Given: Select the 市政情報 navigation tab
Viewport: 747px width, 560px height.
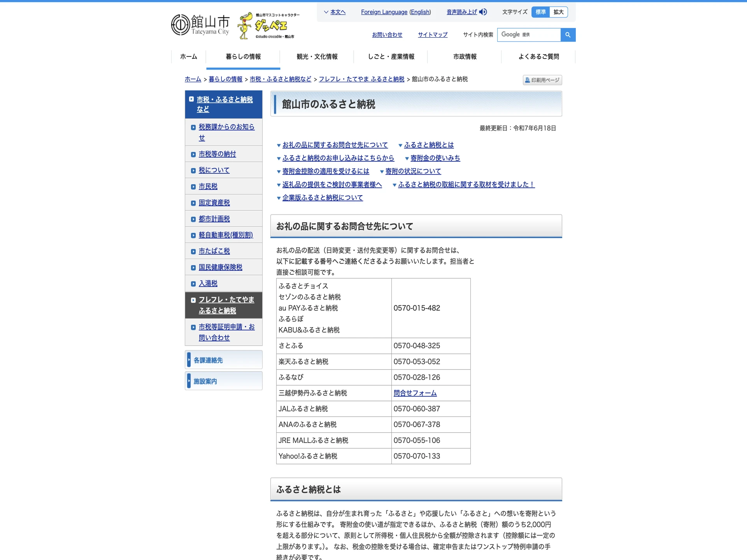Looking at the screenshot, I should (465, 57).
